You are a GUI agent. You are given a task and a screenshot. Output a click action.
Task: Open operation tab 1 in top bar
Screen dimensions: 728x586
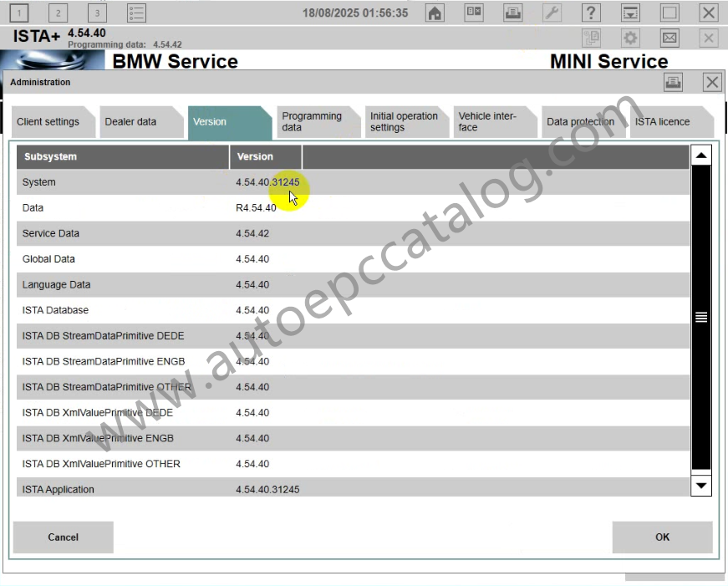pyautogui.click(x=19, y=13)
